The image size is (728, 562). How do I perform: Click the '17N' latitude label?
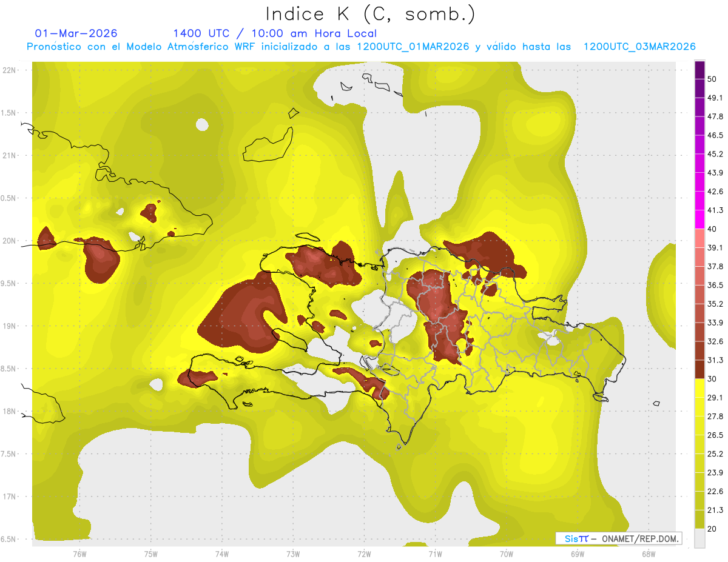(10, 497)
